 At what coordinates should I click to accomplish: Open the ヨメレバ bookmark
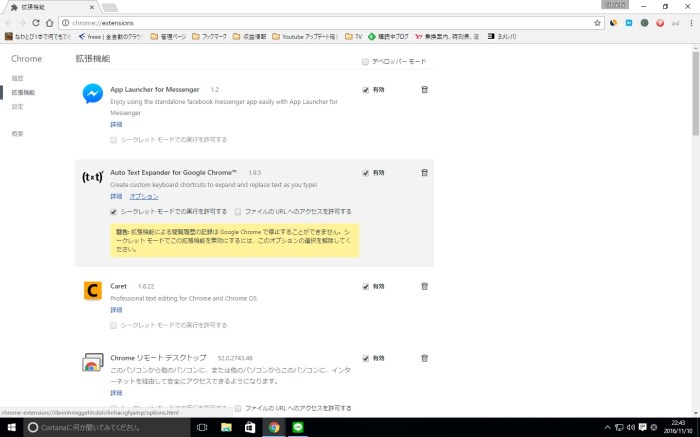tap(502, 37)
